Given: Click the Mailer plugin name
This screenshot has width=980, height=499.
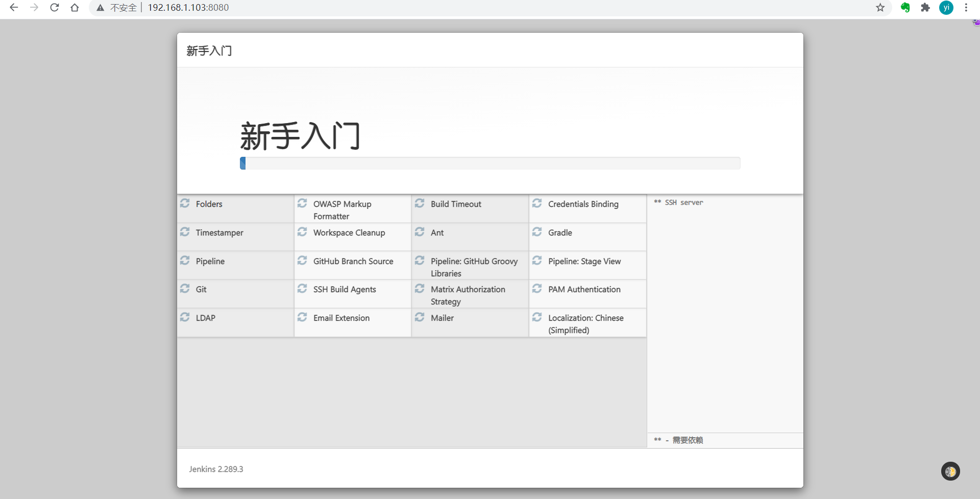Looking at the screenshot, I should click(x=442, y=318).
